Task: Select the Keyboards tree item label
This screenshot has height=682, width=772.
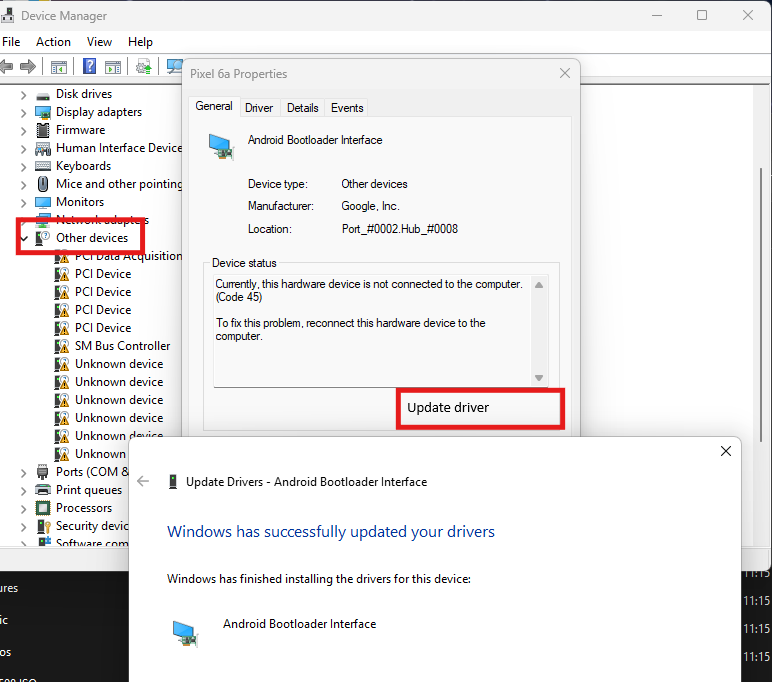Action: tap(83, 166)
